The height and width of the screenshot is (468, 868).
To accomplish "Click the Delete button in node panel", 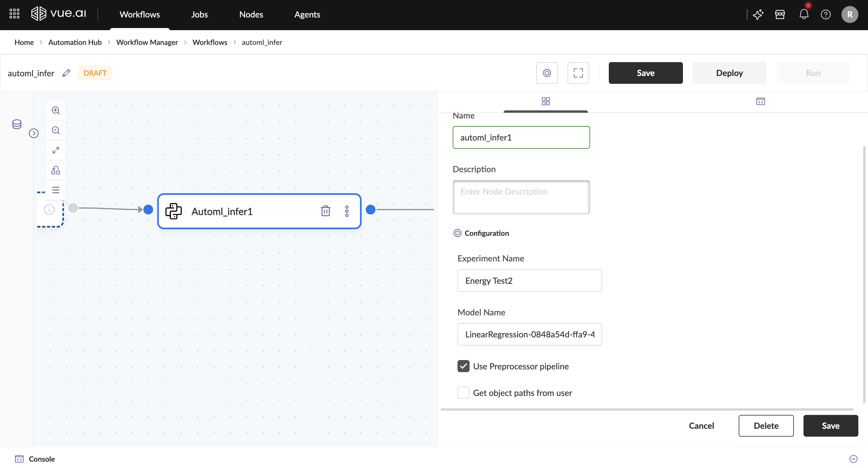I will [x=766, y=425].
